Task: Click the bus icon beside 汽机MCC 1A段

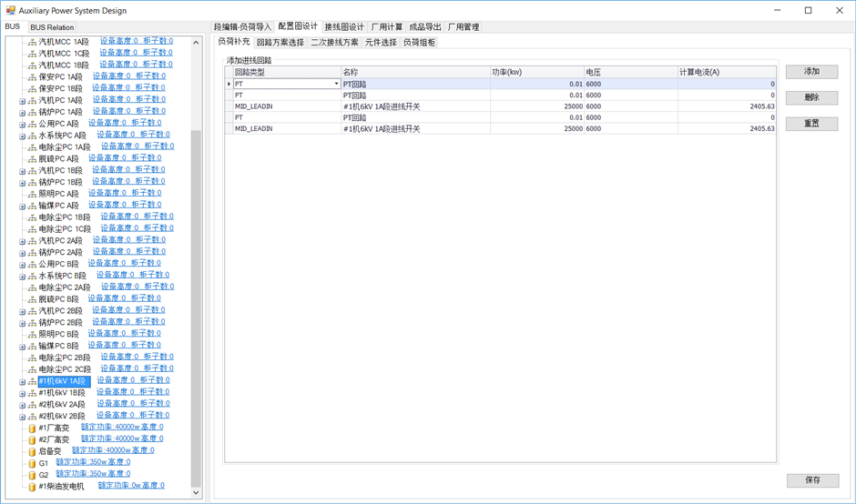Action: (x=32, y=42)
